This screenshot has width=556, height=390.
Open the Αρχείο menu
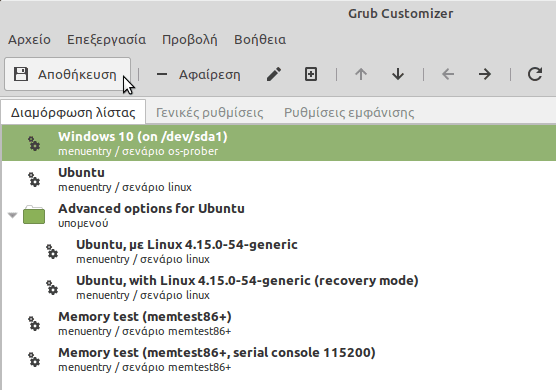(29, 40)
